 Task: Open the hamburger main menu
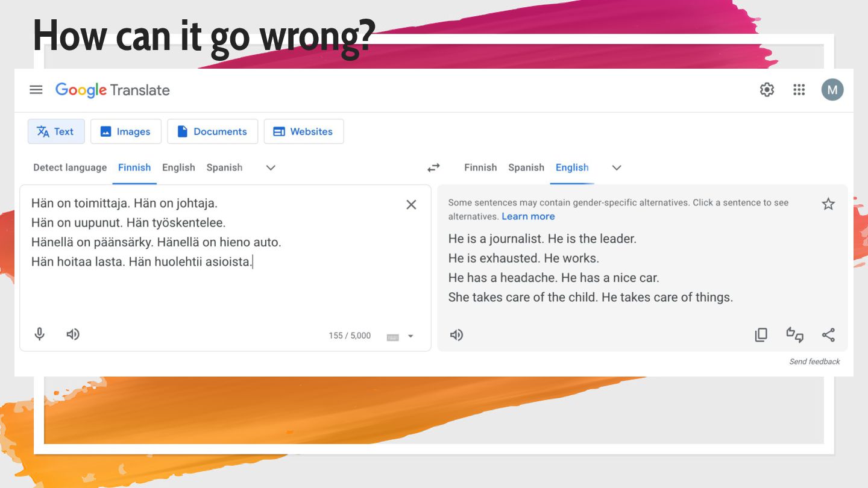click(x=36, y=90)
